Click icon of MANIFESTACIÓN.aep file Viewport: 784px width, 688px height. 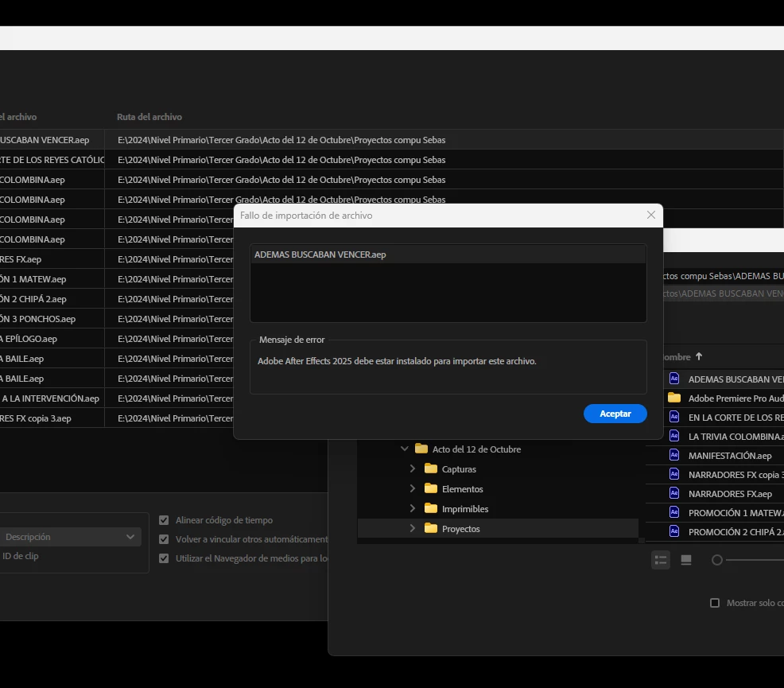point(674,455)
